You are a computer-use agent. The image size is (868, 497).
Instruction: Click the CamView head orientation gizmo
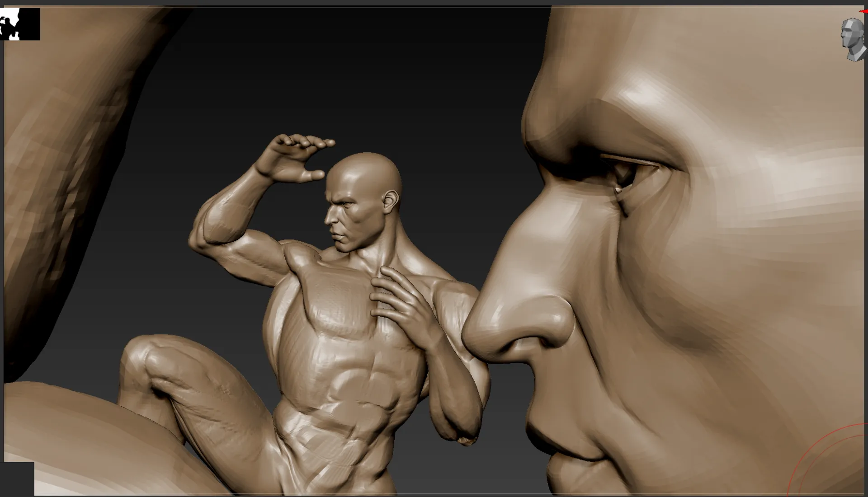pos(853,40)
